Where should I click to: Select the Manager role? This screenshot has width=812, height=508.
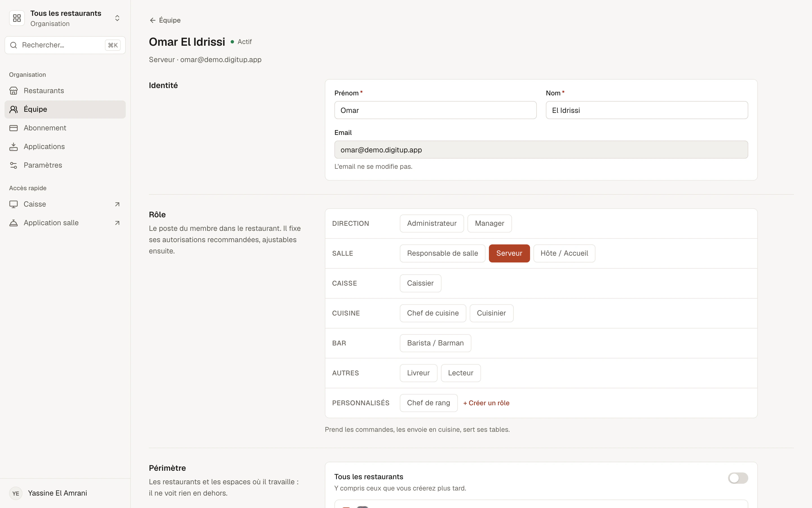coord(489,224)
